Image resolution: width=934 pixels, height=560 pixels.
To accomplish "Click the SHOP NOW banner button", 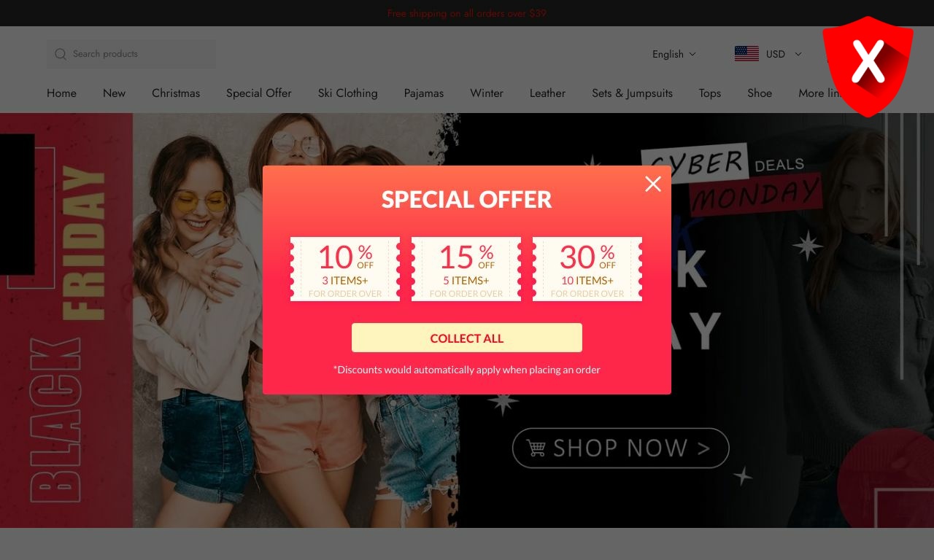I will point(621,448).
